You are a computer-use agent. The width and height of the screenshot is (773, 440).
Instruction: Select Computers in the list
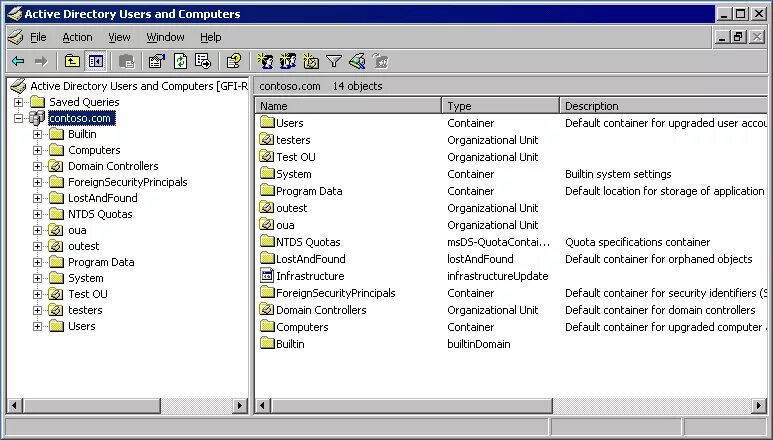click(302, 327)
